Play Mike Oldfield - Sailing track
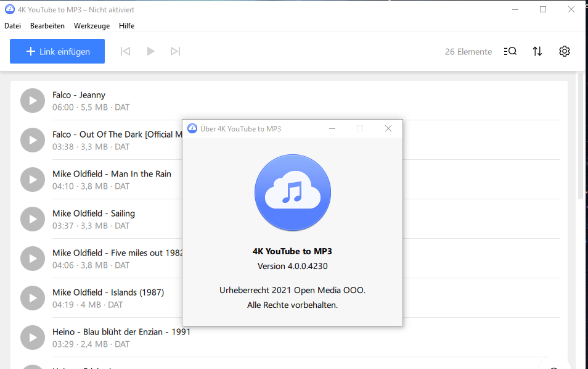The height and width of the screenshot is (369, 588). tap(33, 219)
